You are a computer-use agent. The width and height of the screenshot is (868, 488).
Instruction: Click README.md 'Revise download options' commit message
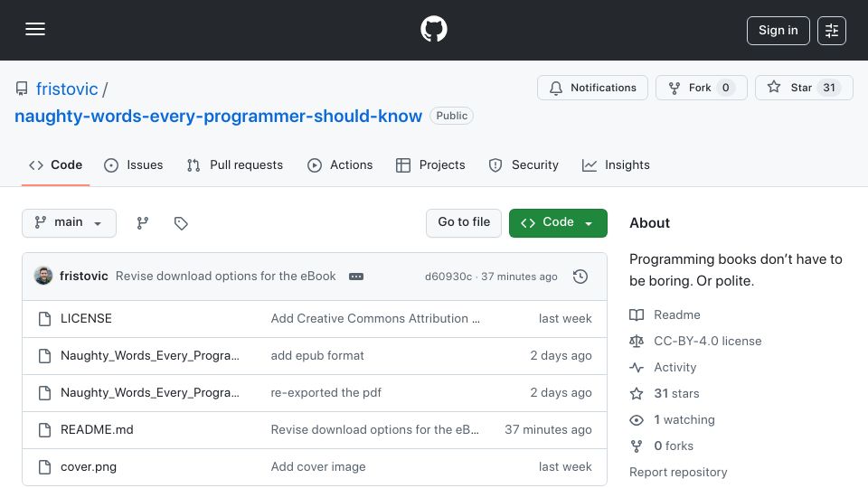374,430
